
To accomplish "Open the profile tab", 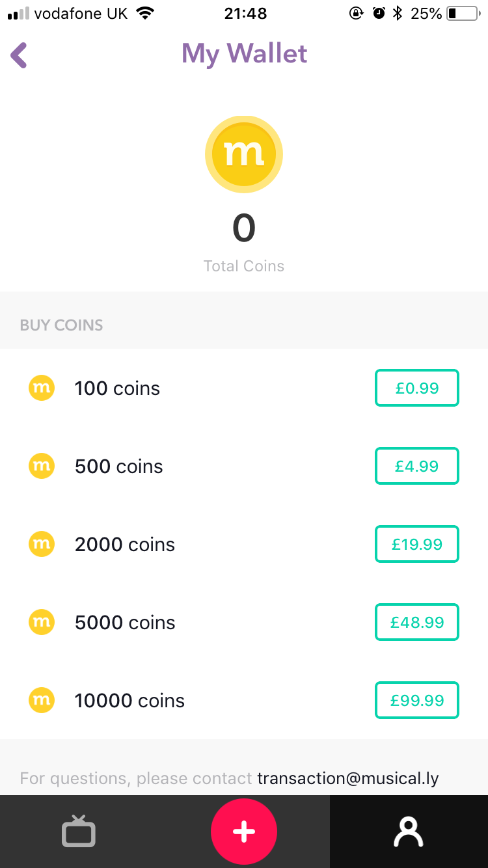I will point(409,832).
